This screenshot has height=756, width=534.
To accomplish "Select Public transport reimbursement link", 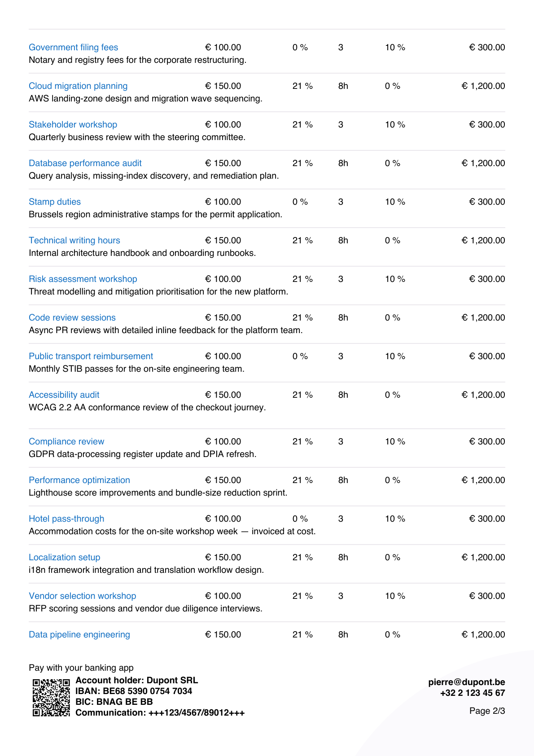I will [x=91, y=356].
